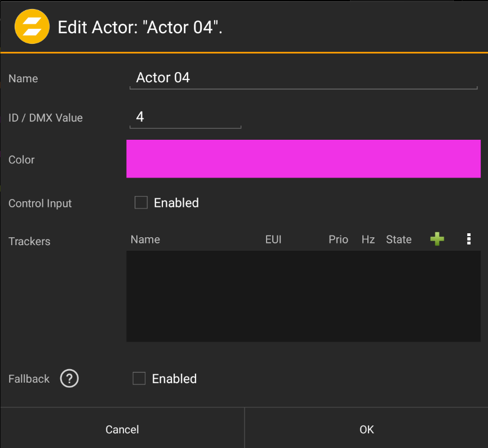Click the Hz column header

(x=368, y=239)
